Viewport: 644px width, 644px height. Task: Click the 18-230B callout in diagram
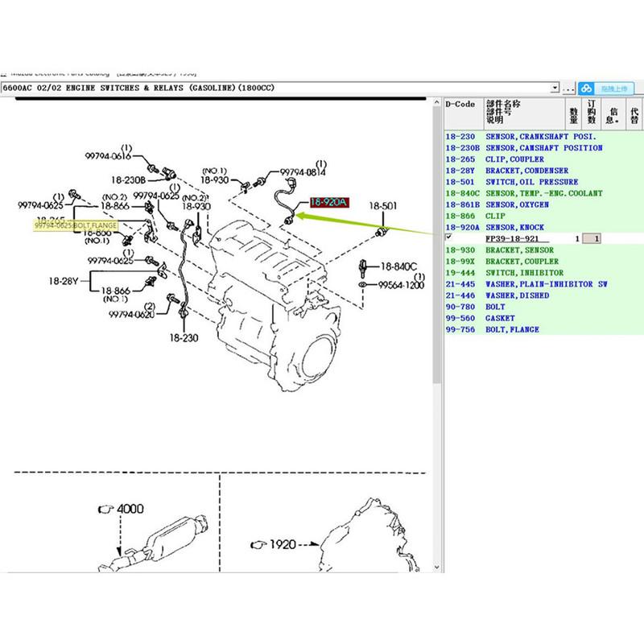[x=129, y=179]
